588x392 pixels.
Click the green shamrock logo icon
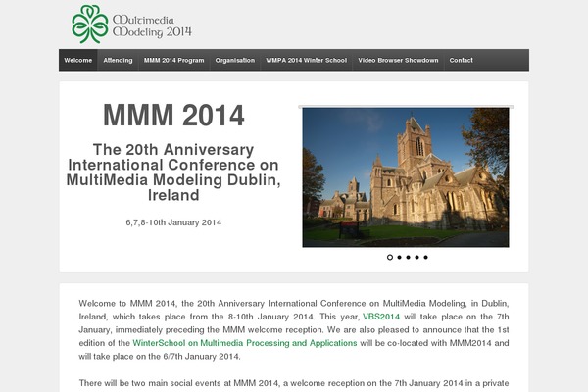[90, 24]
